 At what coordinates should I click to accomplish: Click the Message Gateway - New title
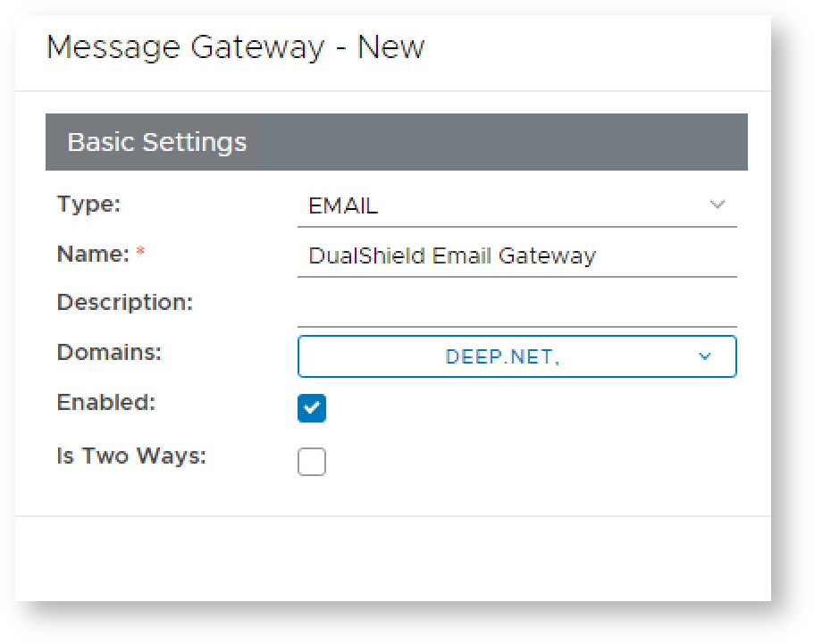pos(235,47)
